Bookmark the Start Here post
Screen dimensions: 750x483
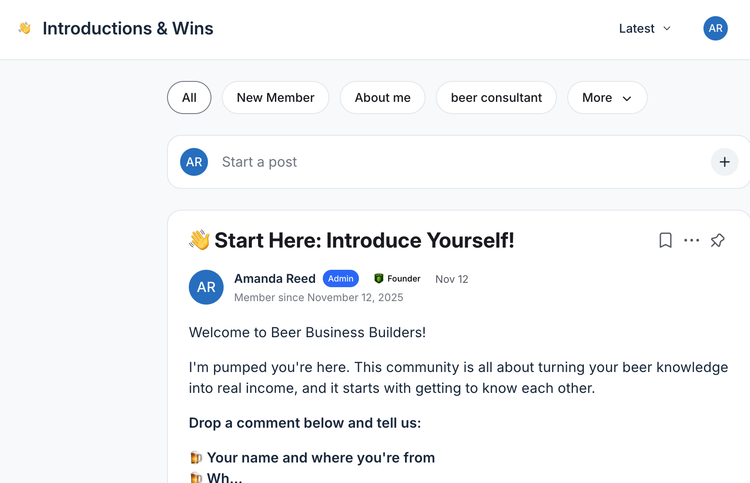coord(665,240)
